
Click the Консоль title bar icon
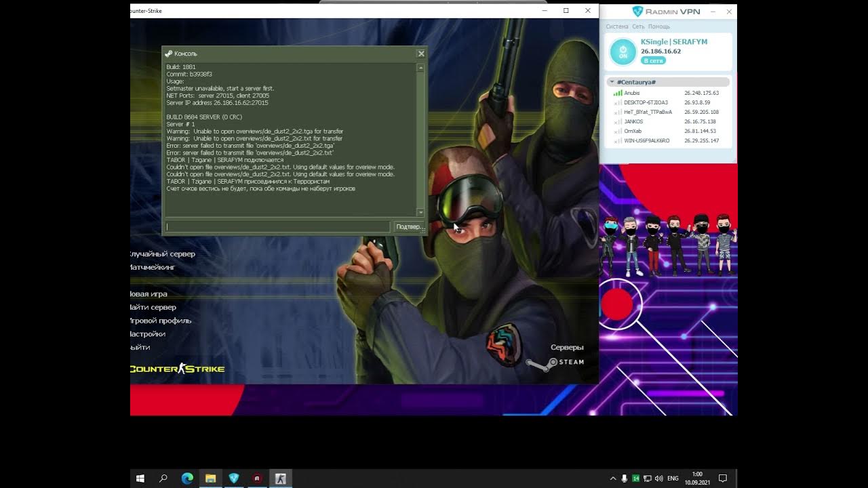click(169, 54)
